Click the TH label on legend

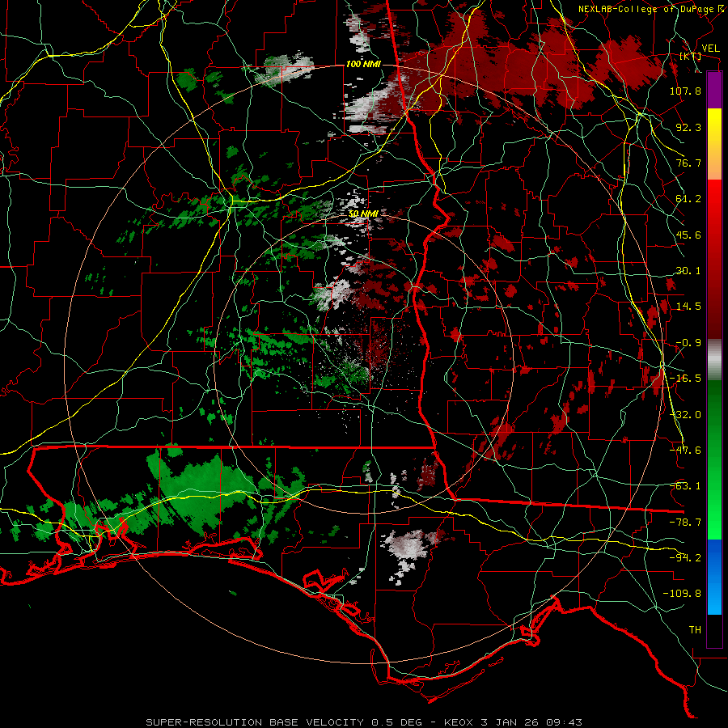point(695,630)
